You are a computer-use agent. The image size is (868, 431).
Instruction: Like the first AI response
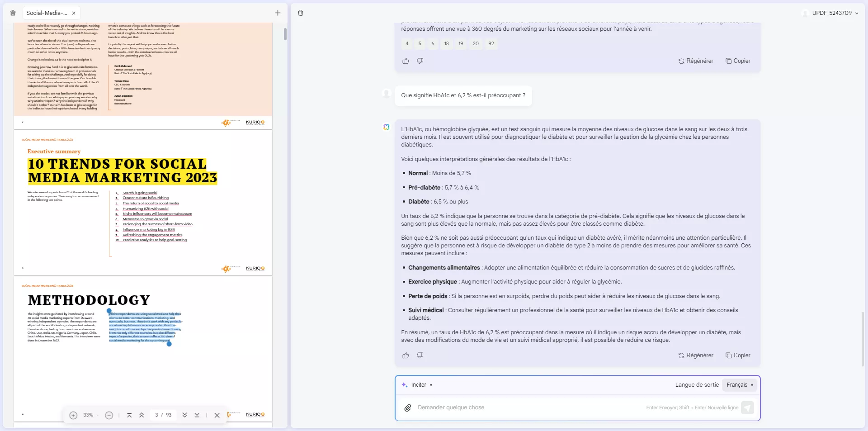coord(406,61)
